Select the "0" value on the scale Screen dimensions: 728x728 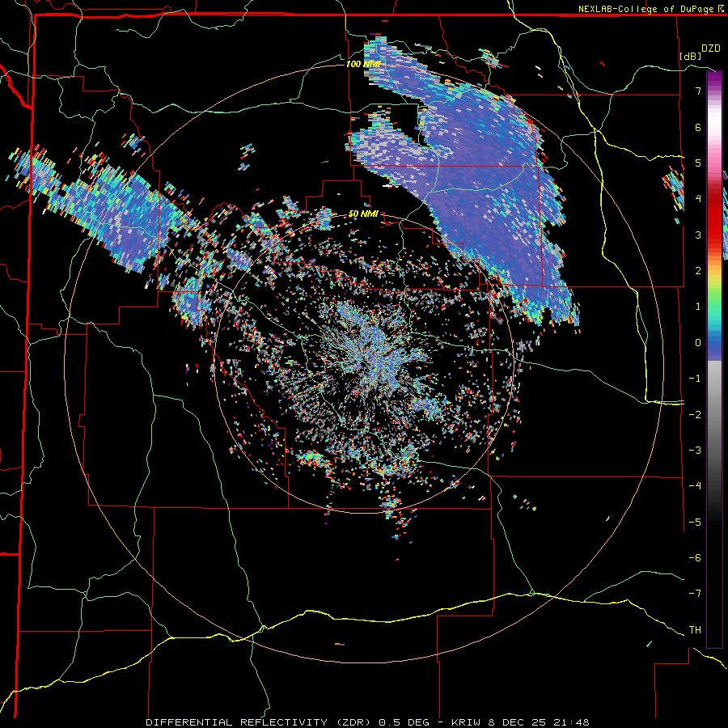tap(698, 343)
